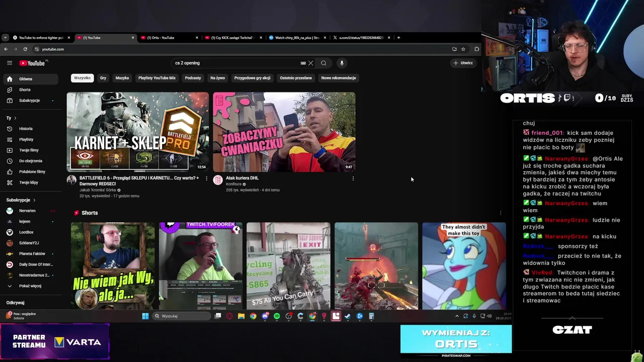Open the kejeen channel subscription
This screenshot has height=362, width=644.
tap(31, 221)
